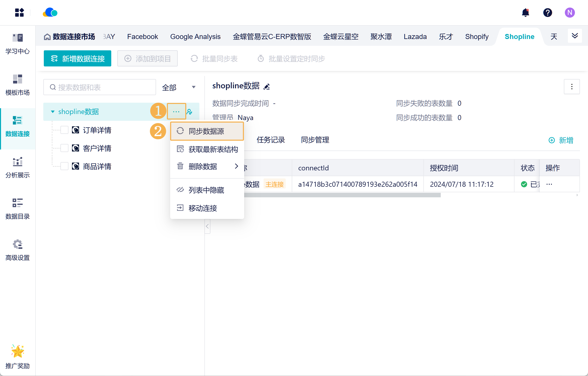Check the 商品详情 table checkbox
The image size is (588, 376).
pyautogui.click(x=64, y=166)
